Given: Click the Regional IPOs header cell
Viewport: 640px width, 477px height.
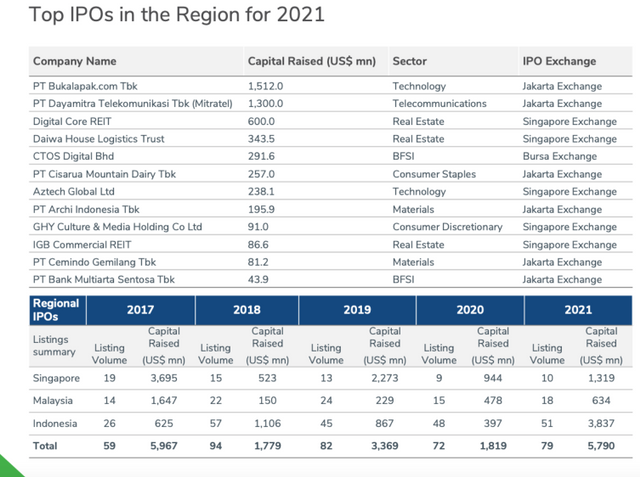Looking at the screenshot, I should pos(56,309).
